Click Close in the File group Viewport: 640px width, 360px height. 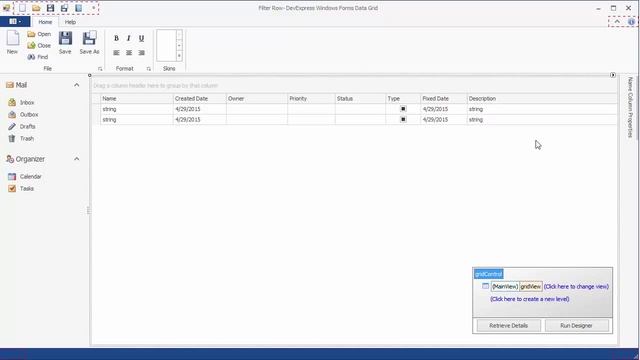tap(39, 45)
